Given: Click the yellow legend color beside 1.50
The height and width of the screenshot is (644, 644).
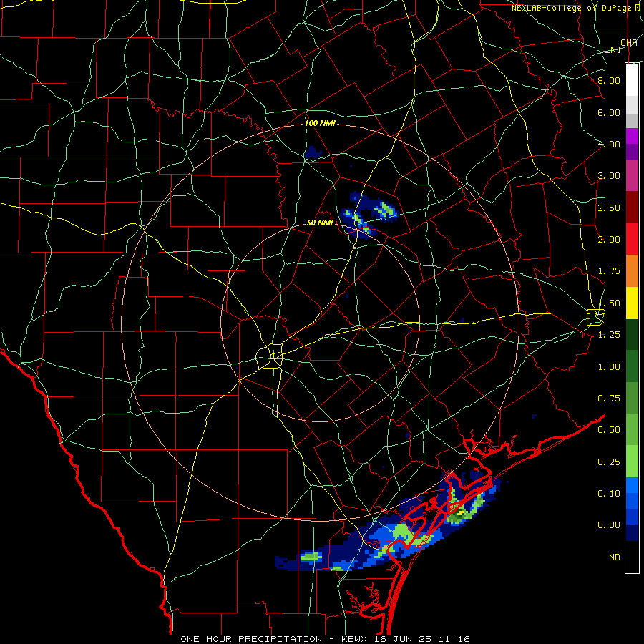Looking at the screenshot, I should [632, 303].
